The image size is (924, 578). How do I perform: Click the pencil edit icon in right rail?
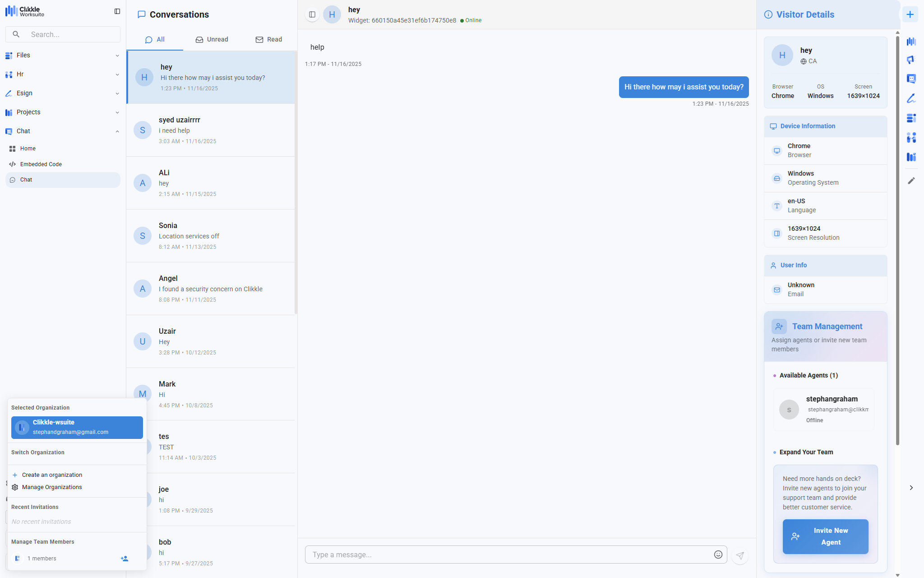click(x=911, y=181)
